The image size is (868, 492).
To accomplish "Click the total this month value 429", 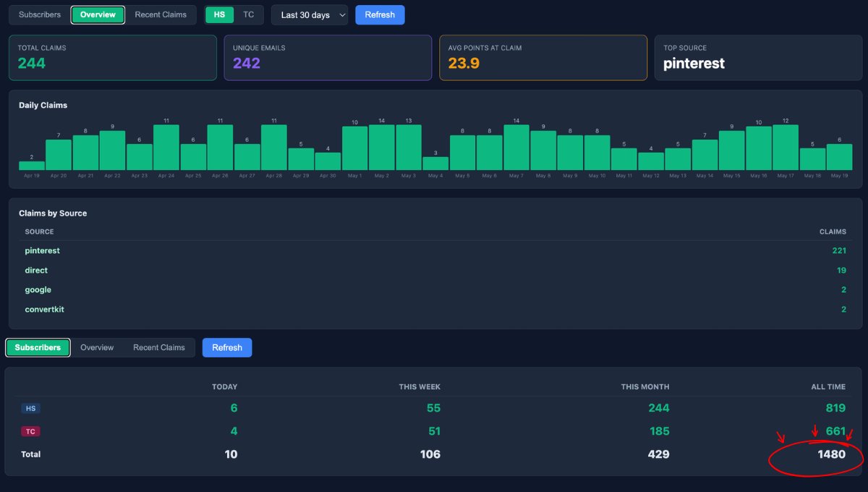I will (658, 454).
